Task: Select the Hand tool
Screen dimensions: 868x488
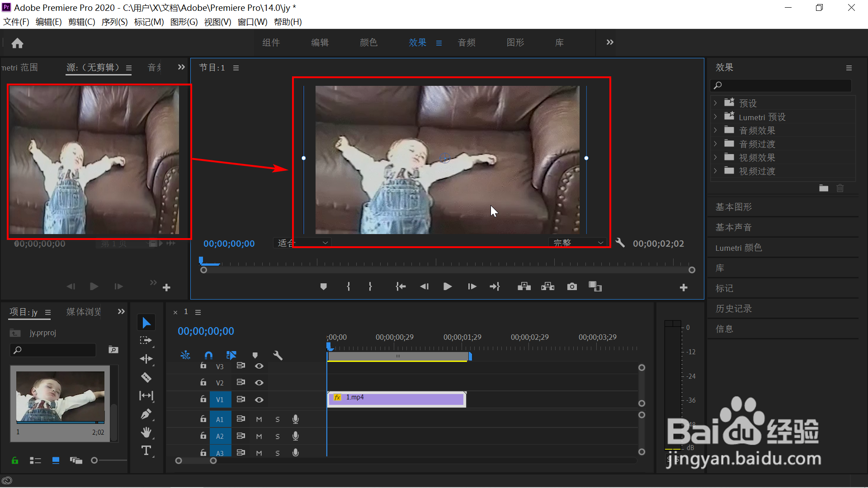Action: point(146,432)
